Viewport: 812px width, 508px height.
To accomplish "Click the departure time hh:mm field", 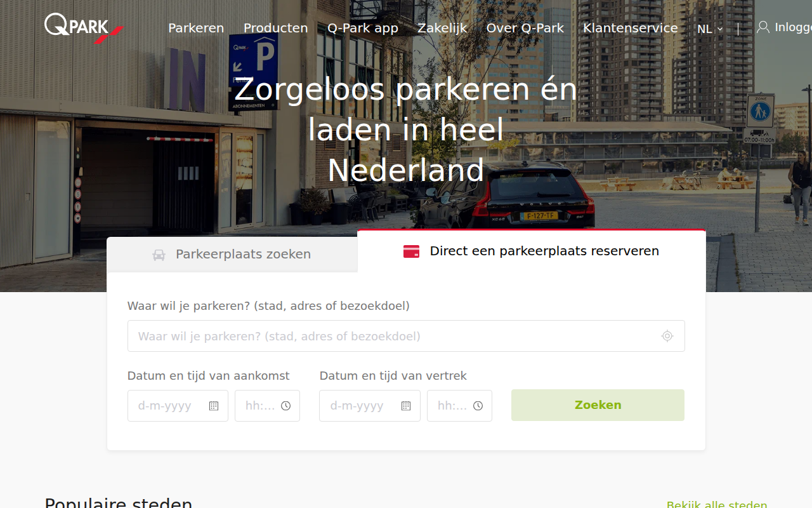I will pos(459,406).
